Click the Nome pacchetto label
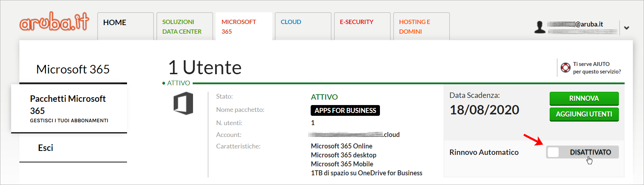644x185 pixels. [240, 110]
